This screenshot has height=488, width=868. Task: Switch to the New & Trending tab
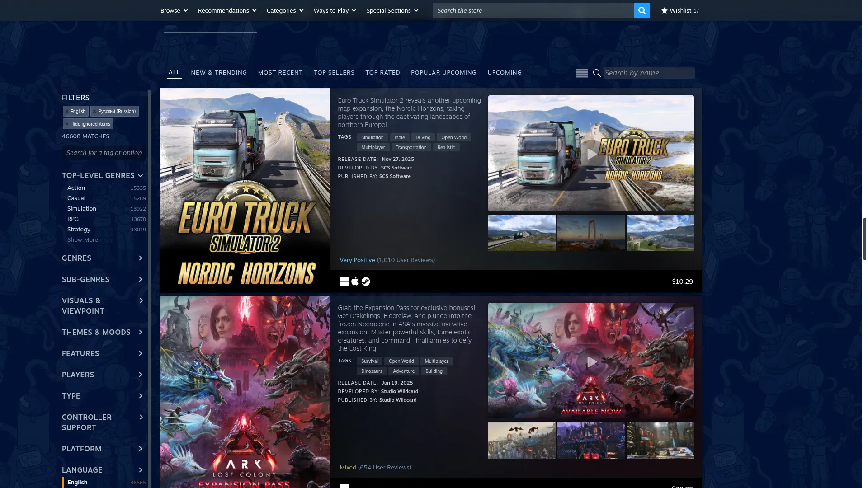[x=219, y=73]
